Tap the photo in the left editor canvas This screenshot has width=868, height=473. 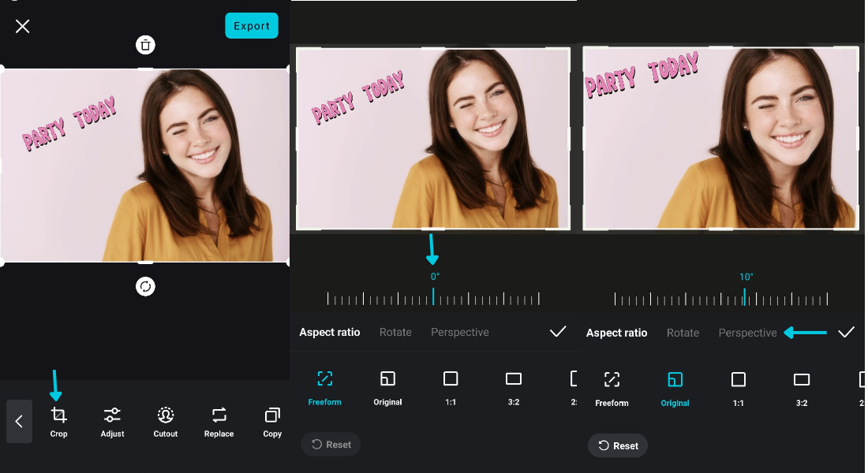tap(145, 166)
